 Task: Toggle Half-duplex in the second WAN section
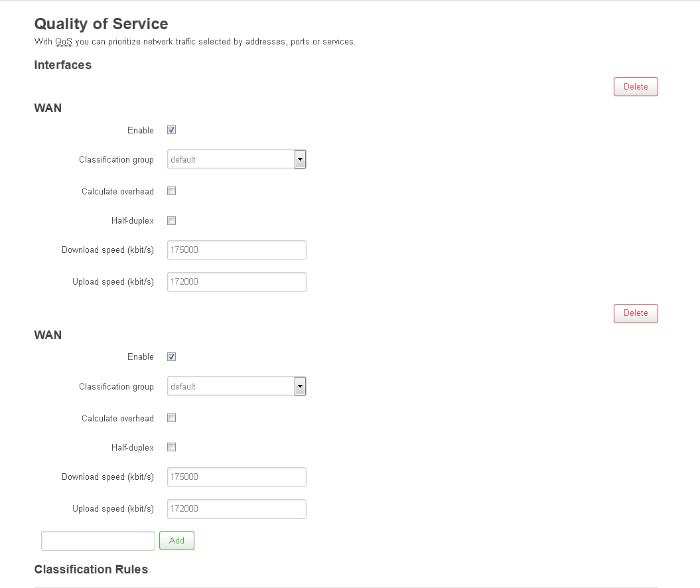171,447
